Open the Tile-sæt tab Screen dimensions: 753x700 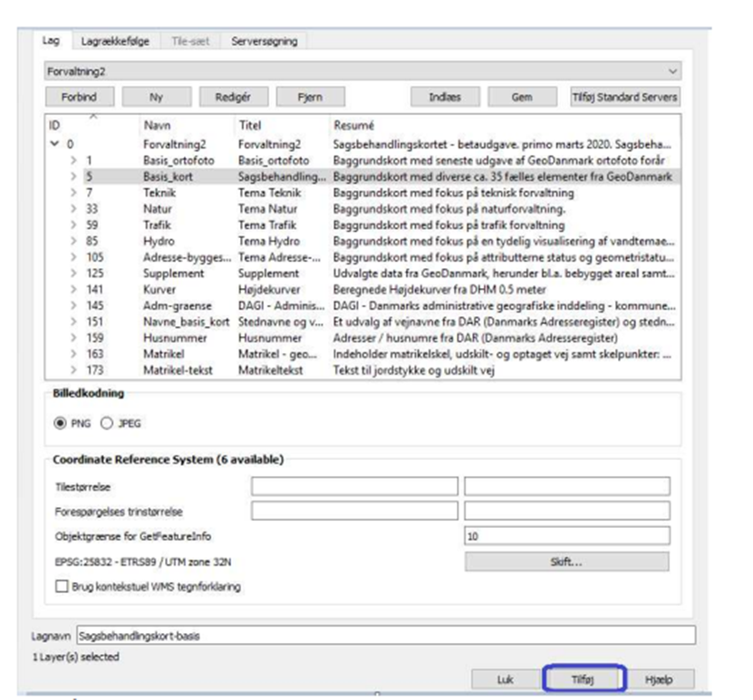[x=190, y=42]
